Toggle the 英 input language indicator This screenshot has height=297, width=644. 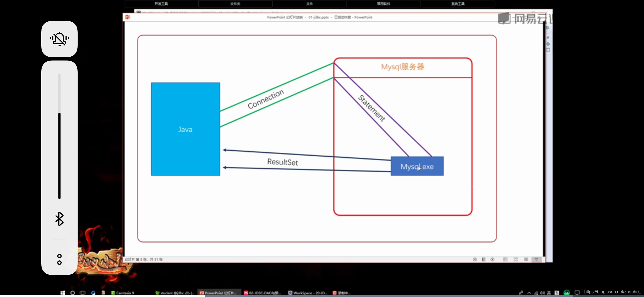549,293
